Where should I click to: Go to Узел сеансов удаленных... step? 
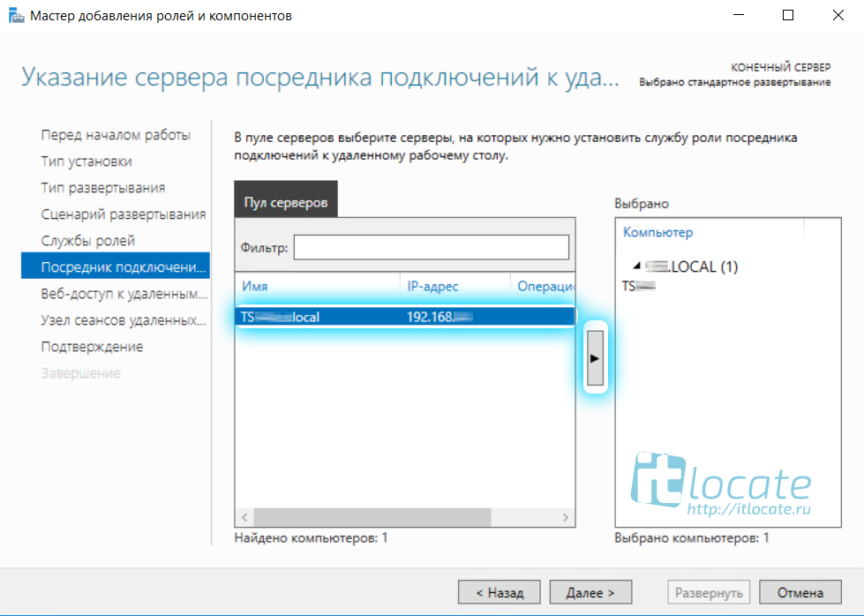click(x=124, y=320)
